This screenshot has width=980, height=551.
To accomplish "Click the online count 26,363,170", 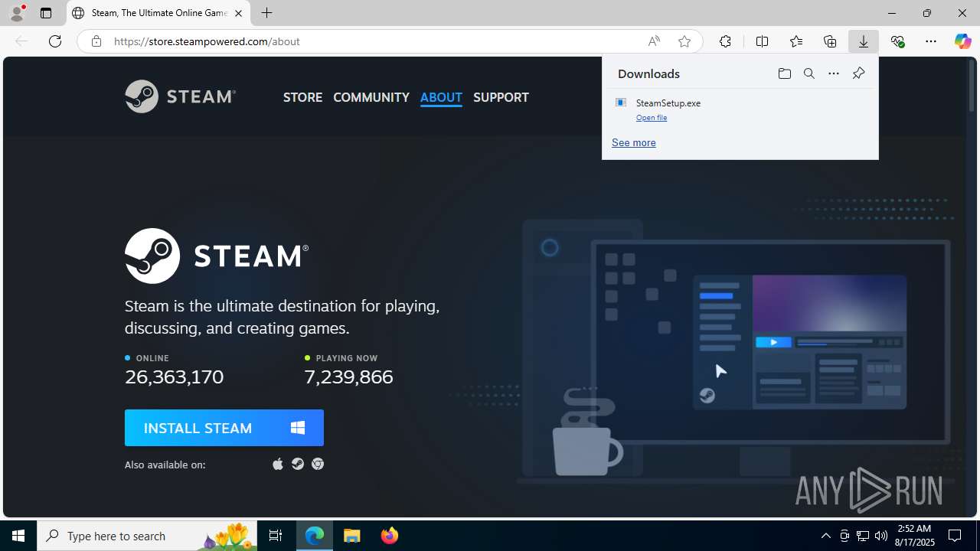I will [174, 377].
